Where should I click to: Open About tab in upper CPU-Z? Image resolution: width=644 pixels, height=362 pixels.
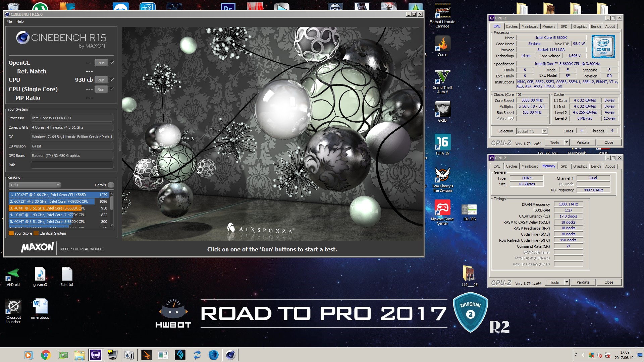click(x=610, y=26)
